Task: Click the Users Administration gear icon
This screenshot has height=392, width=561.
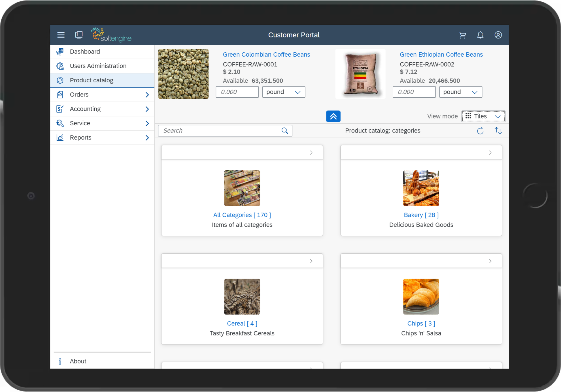Action: point(60,66)
